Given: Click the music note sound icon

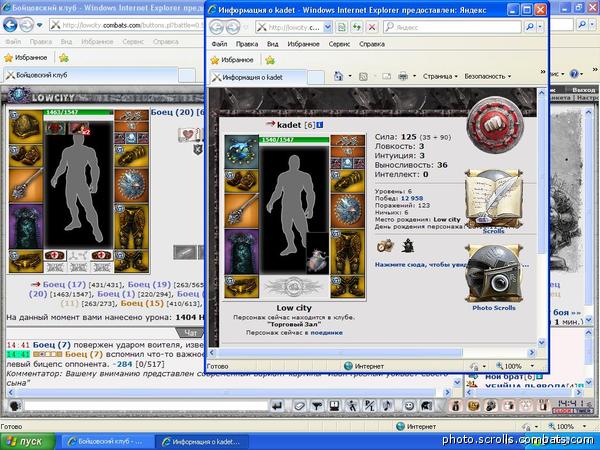Looking at the screenshot, I should point(387,406).
